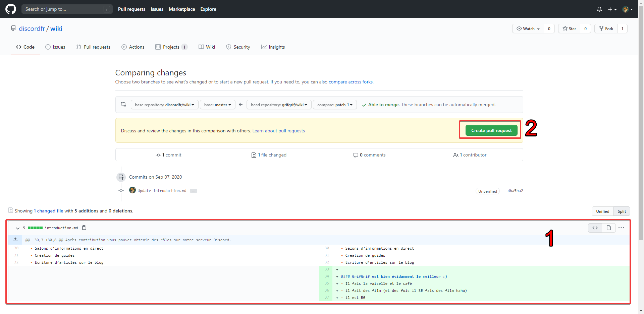The width and height of the screenshot is (644, 314).
Task: Open the head repository dropdown
Action: coord(279,105)
